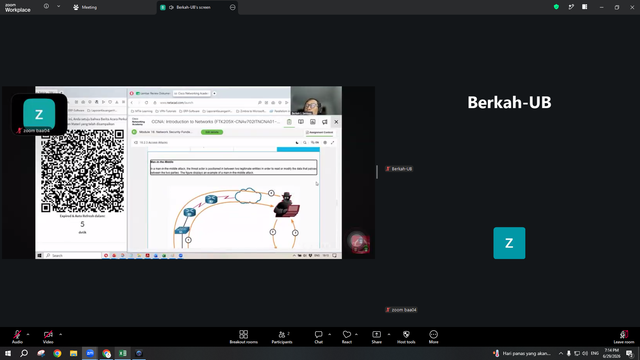
Task: Select the shared screen view
Action: 189,172
